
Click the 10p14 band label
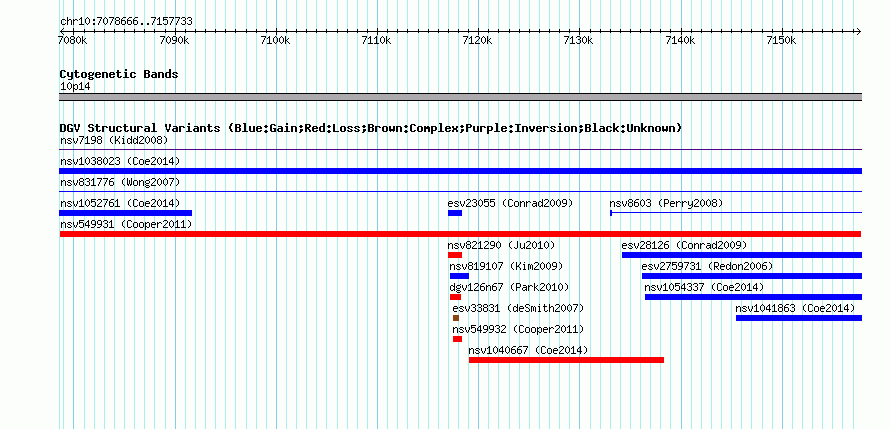tap(75, 87)
